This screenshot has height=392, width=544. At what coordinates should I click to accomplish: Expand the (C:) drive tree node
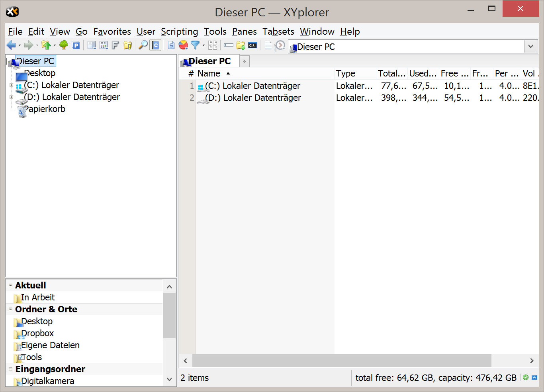11,85
